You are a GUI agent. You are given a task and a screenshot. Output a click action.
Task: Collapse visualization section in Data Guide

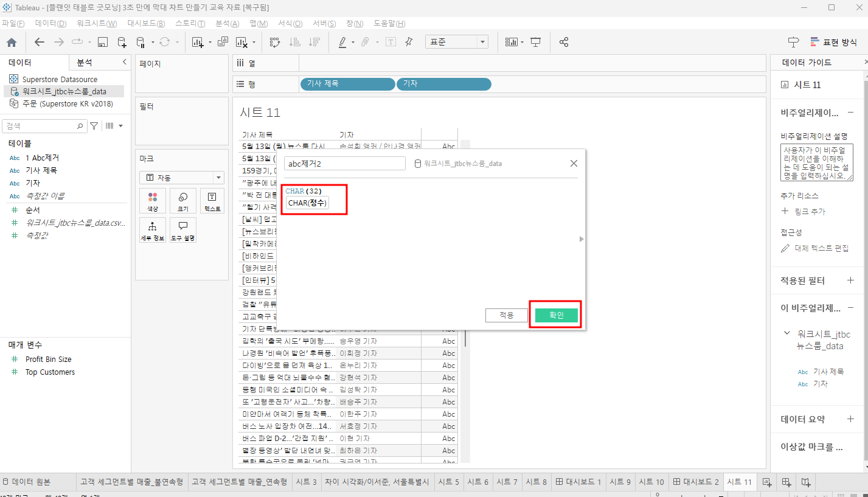[x=850, y=113]
